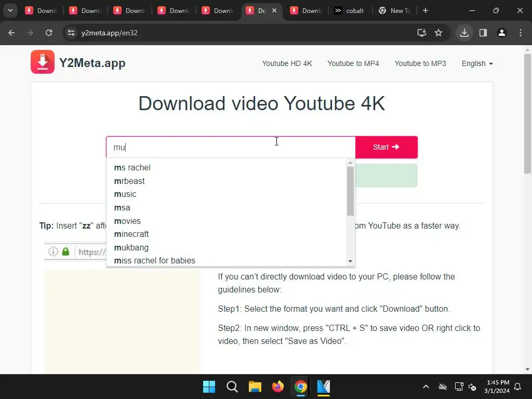Click the muted volume tray icon
Viewport: 532px width, 399px height.
coord(472,387)
